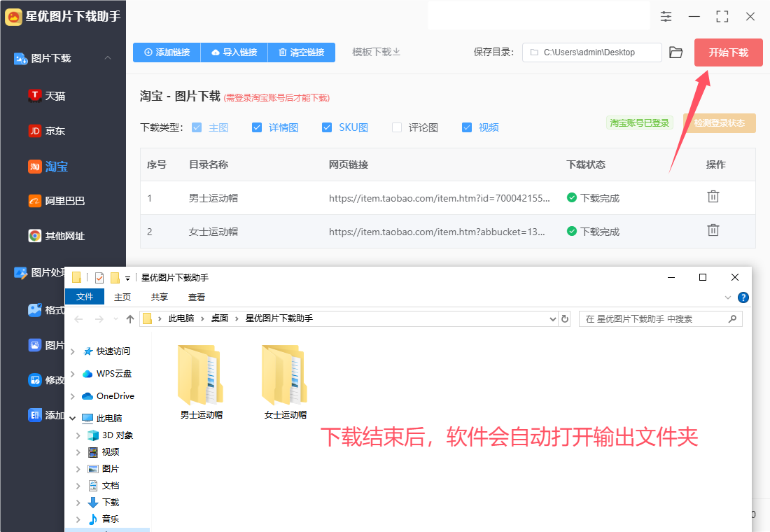Click the abbucket link in row 2

pos(437,232)
